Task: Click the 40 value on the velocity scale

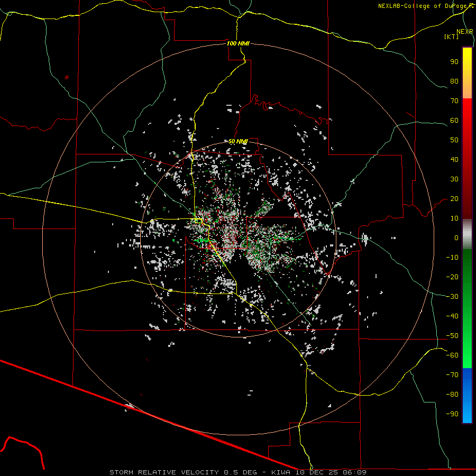Action: [454, 160]
